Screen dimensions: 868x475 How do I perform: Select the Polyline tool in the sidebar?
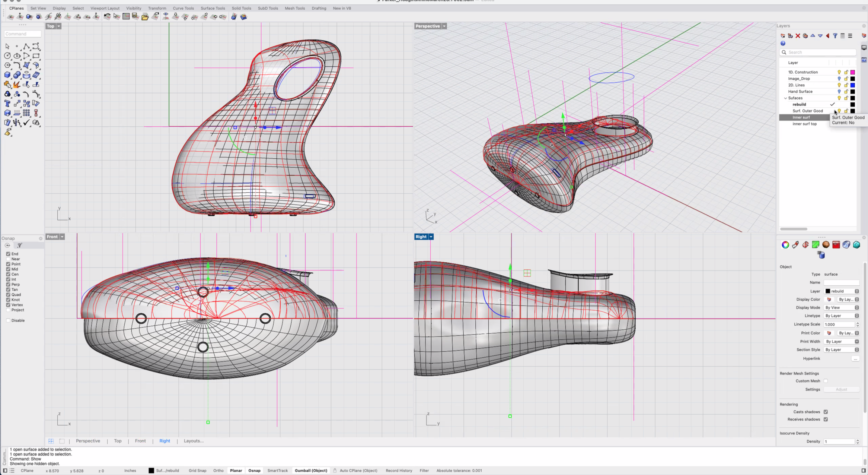26,47
